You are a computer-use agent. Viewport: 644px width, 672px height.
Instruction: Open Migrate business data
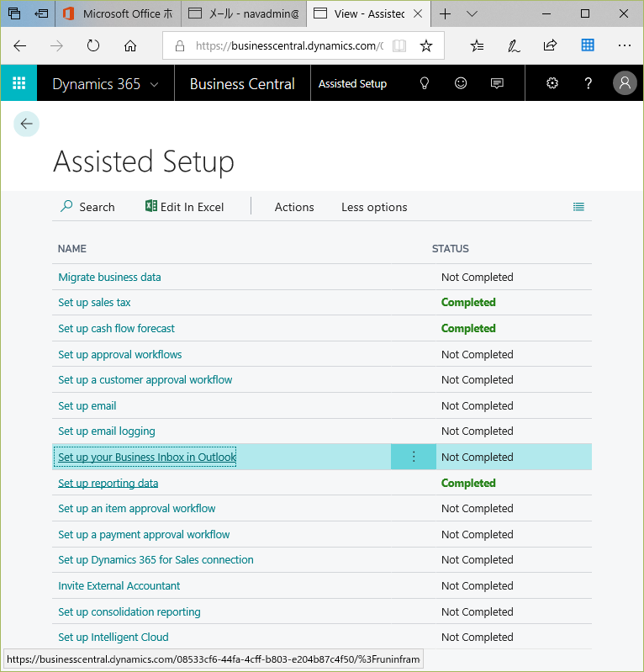pyautogui.click(x=109, y=278)
